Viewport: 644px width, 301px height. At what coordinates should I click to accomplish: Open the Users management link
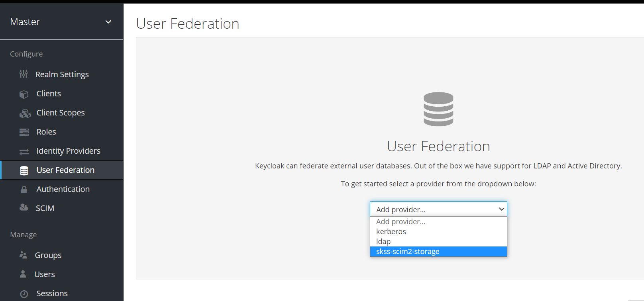click(45, 274)
